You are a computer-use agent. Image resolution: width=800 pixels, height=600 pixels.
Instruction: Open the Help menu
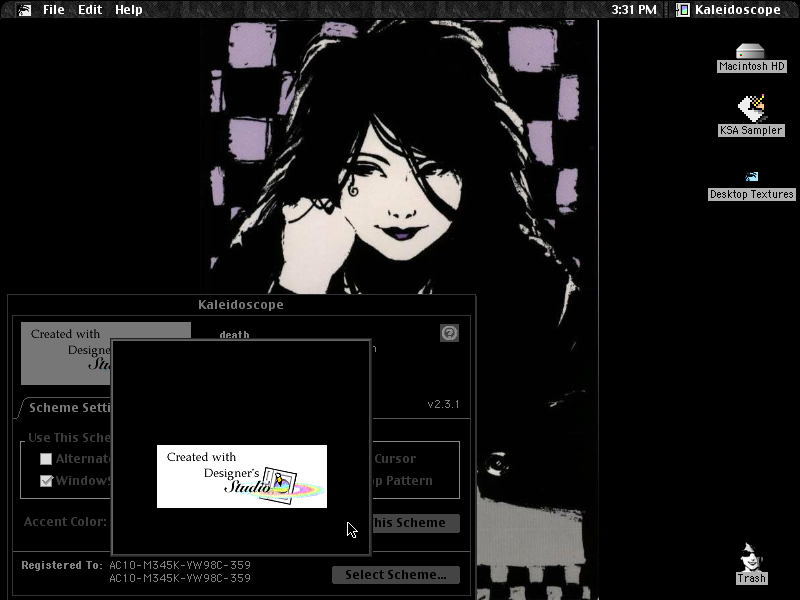click(x=129, y=10)
